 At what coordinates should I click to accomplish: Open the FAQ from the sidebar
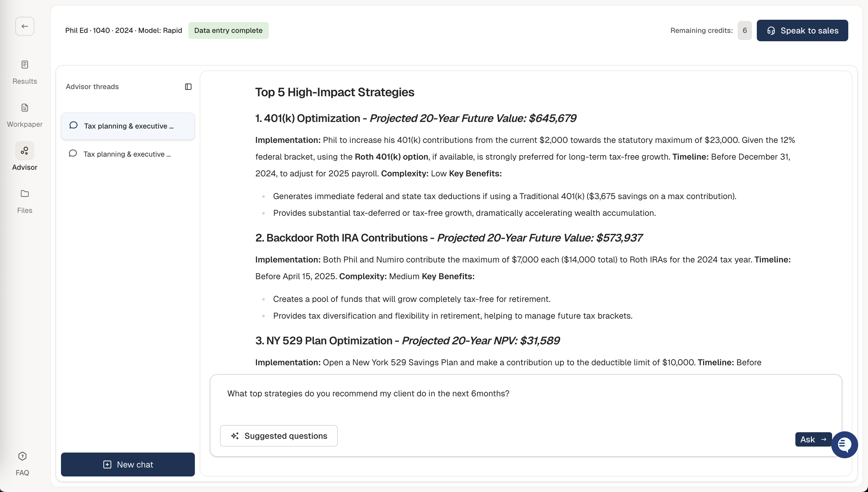(22, 464)
